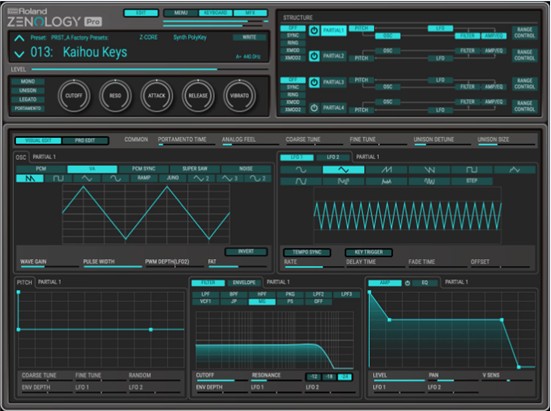Select the triangle oscillator waveform icon
Viewport: 551px width, 411px height.
[87, 178]
